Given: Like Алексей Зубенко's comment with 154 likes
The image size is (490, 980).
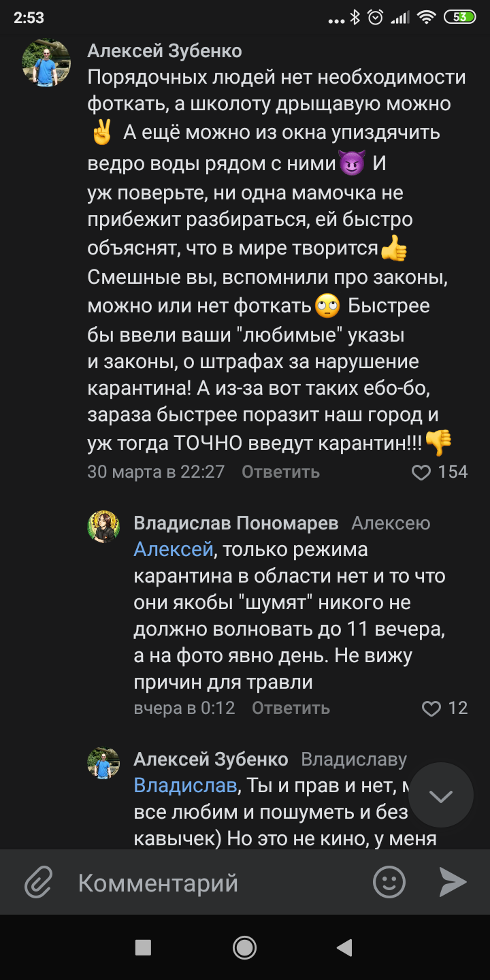Looking at the screenshot, I should pos(422,472).
